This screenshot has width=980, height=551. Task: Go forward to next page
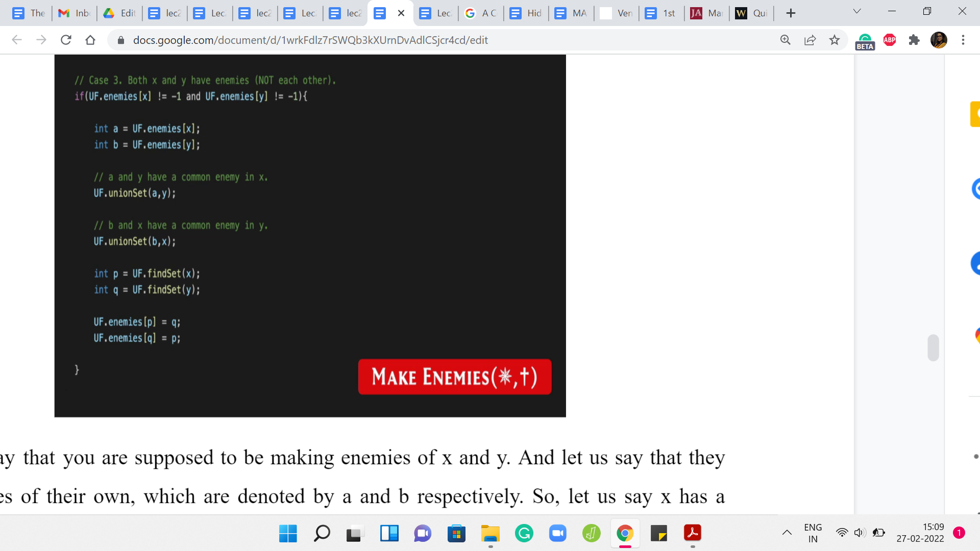(41, 40)
